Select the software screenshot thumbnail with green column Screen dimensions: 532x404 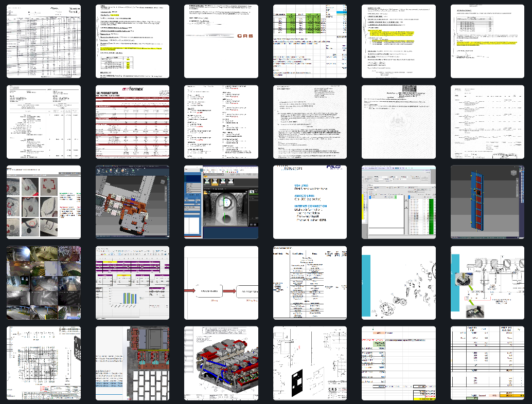[399, 202]
